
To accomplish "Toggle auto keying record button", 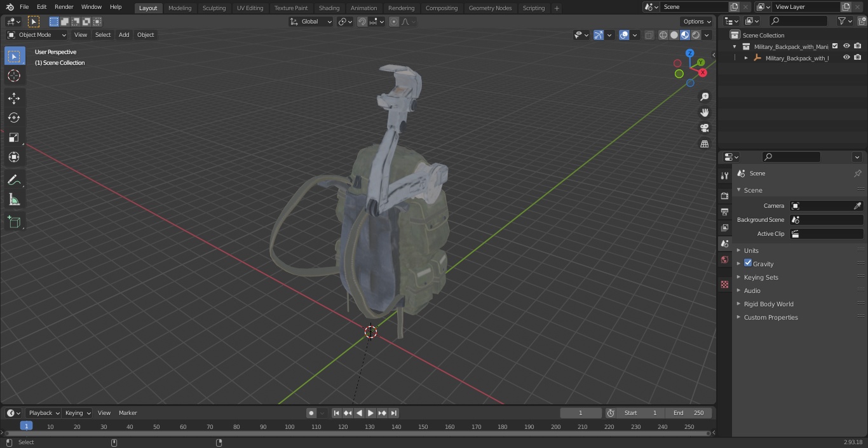I will click(311, 413).
